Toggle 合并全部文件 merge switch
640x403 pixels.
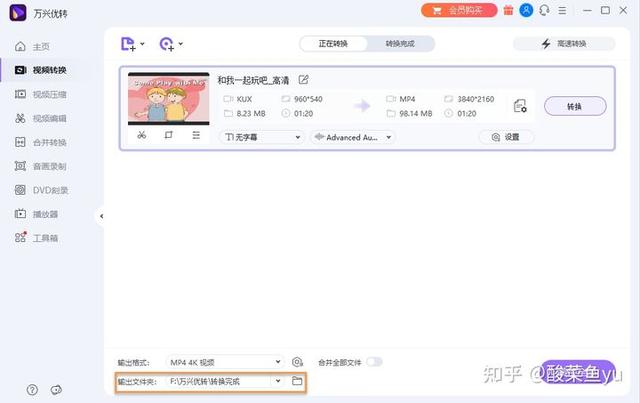(374, 362)
